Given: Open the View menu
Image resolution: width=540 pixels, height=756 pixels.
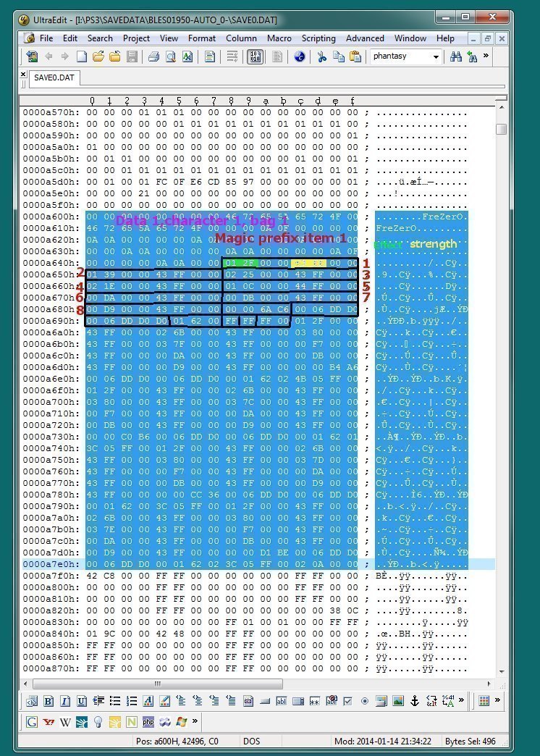Looking at the screenshot, I should point(169,38).
